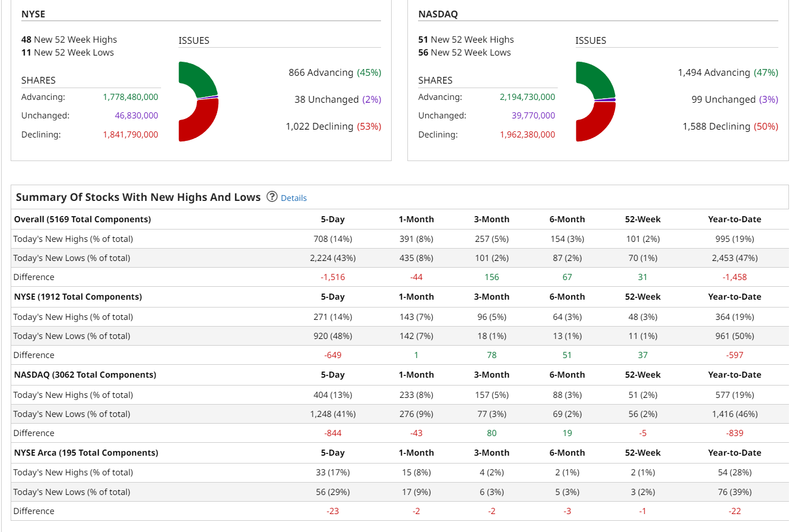This screenshot has width=803, height=532.
Task: Click the 'NASDAQ (3062 Total Components)' header
Action: (85, 375)
